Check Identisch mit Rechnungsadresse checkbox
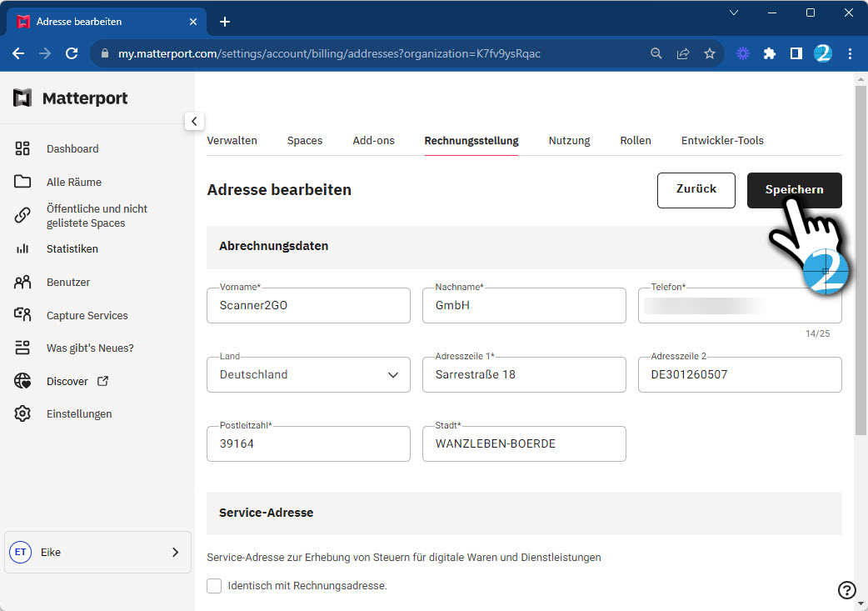868x611 pixels. click(214, 585)
